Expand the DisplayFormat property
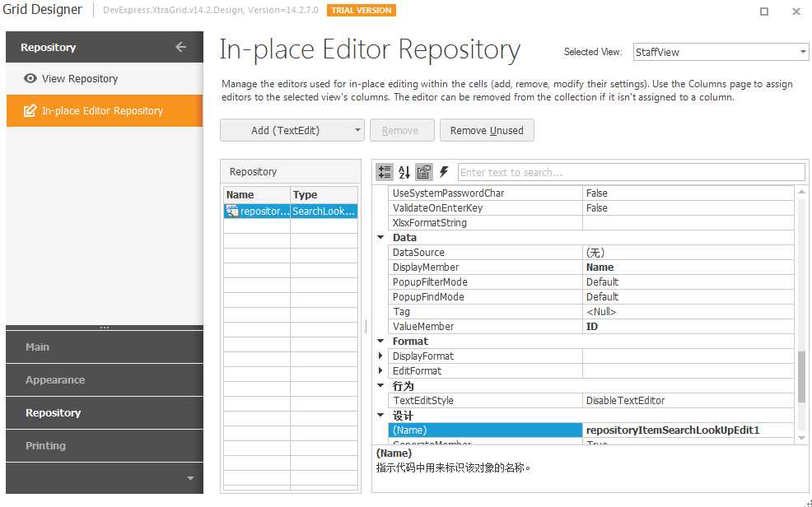The image size is (812, 507). pos(380,356)
